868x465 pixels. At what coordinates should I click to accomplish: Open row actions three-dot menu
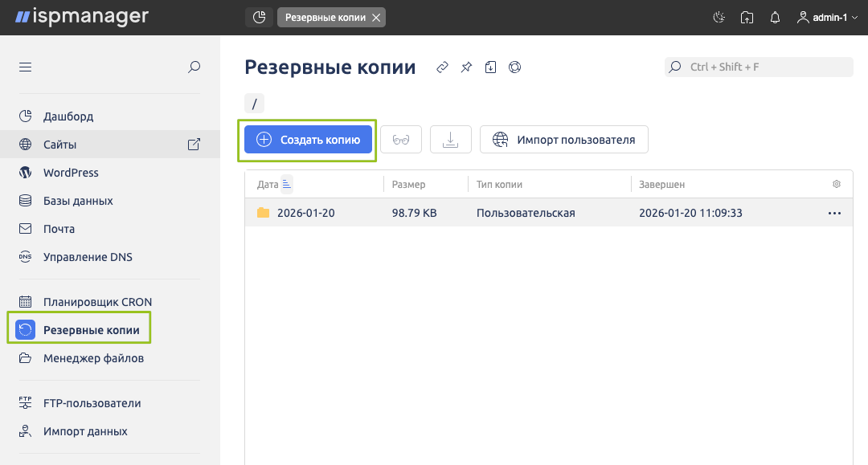[x=834, y=214]
